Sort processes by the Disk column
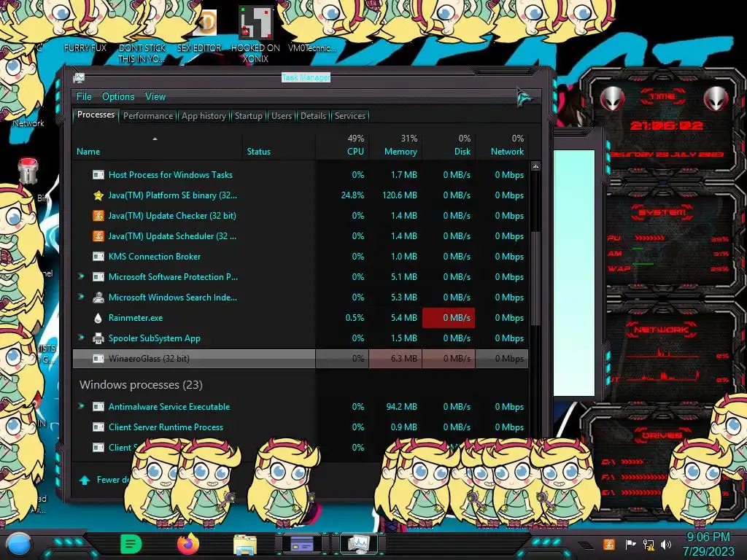This screenshot has width=747, height=560. click(449, 145)
